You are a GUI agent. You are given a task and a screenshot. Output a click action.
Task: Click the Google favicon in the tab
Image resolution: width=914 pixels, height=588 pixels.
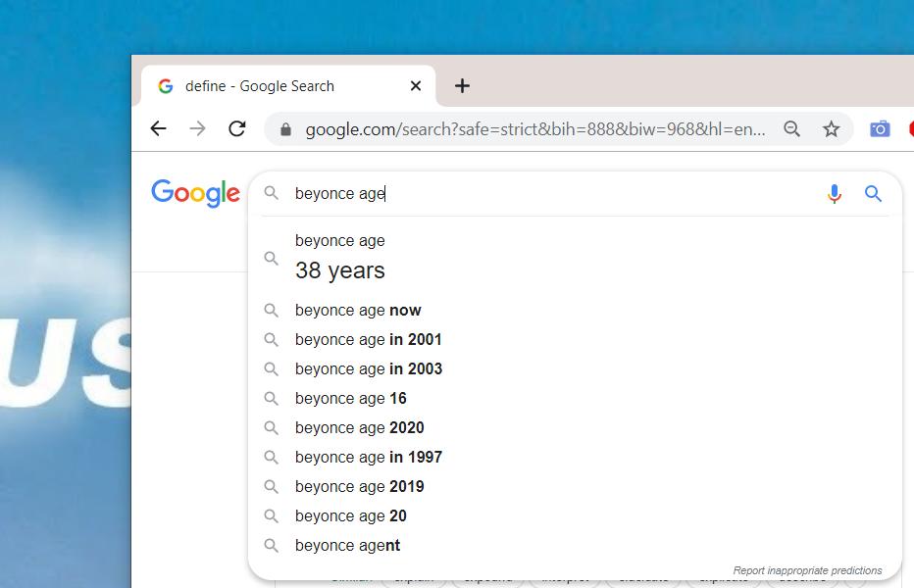[166, 86]
